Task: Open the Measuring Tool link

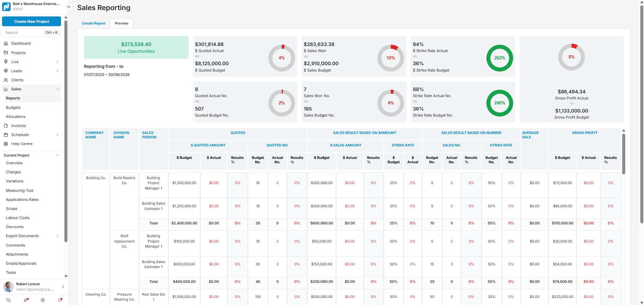Action: pos(19,190)
